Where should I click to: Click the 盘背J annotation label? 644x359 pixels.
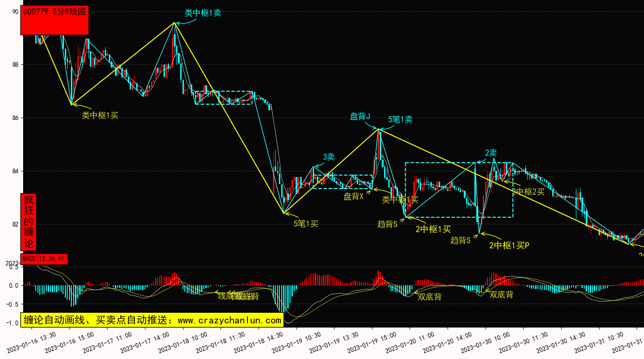[x=360, y=116]
